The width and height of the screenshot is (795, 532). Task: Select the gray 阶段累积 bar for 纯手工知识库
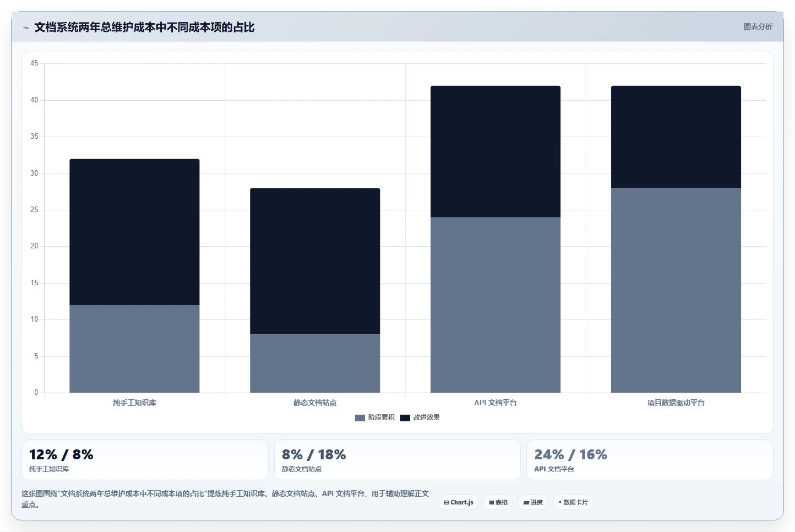coord(134,349)
